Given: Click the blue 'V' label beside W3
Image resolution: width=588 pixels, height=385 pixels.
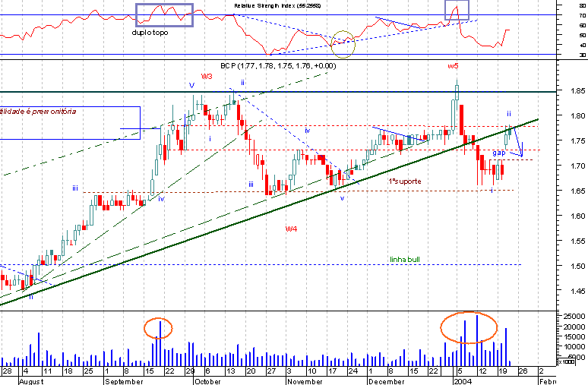Looking at the screenshot, I should tap(192, 86).
